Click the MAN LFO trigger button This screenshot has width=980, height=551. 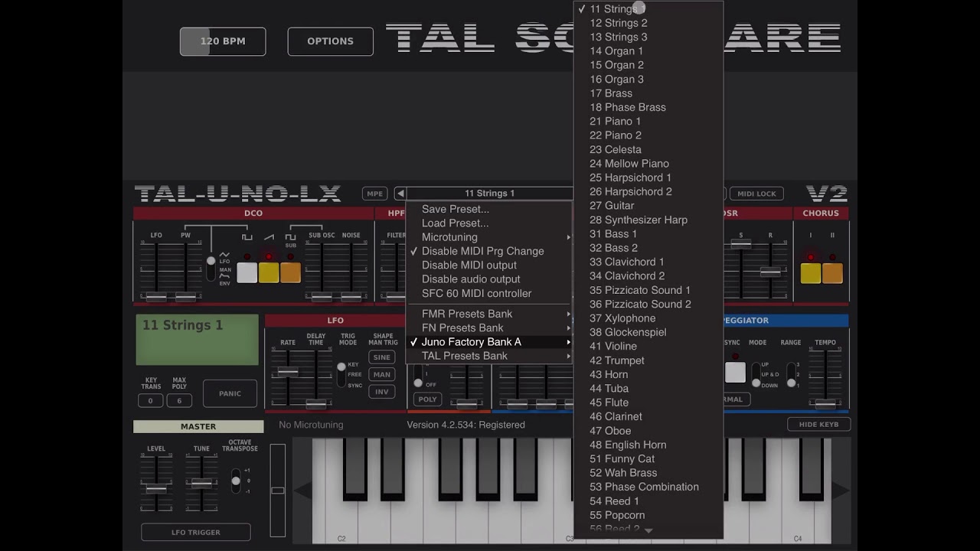382,374
